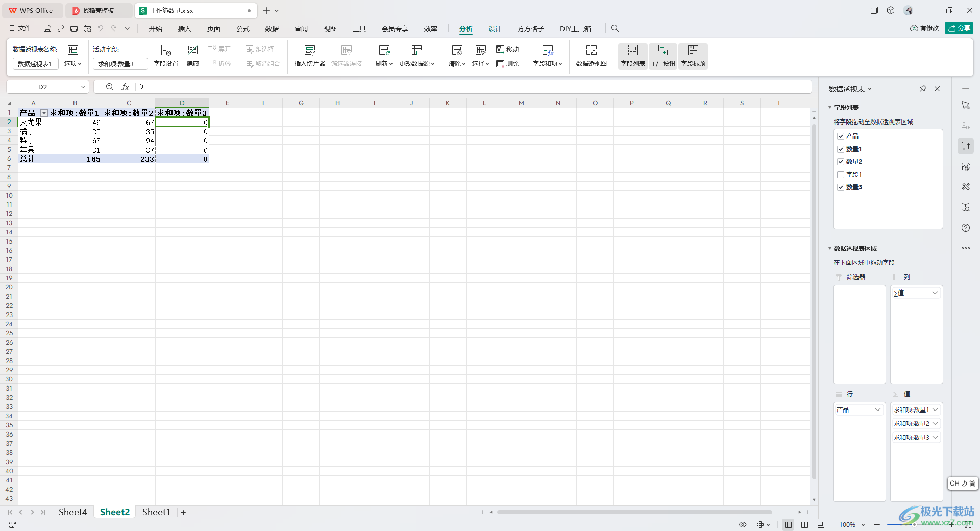Click the horizontal scrollbar

coord(634,512)
